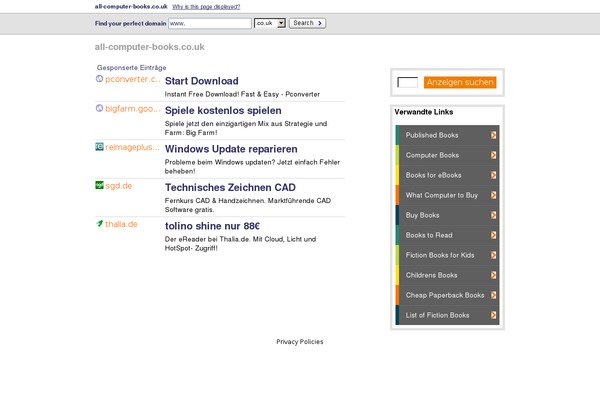Click orange arrow beside Cheap Paperback Books
The height and width of the screenshot is (400, 600).
click(494, 295)
